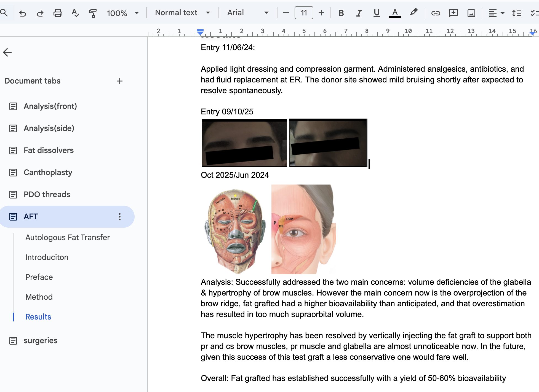Screen dimensions: 539x392
Task: Toggle Bold formatting
Action: click(x=341, y=13)
